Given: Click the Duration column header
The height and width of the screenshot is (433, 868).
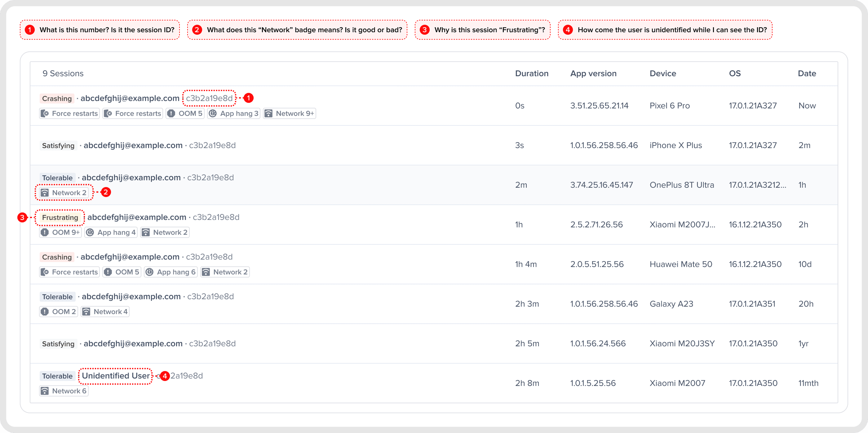Looking at the screenshot, I should [532, 73].
